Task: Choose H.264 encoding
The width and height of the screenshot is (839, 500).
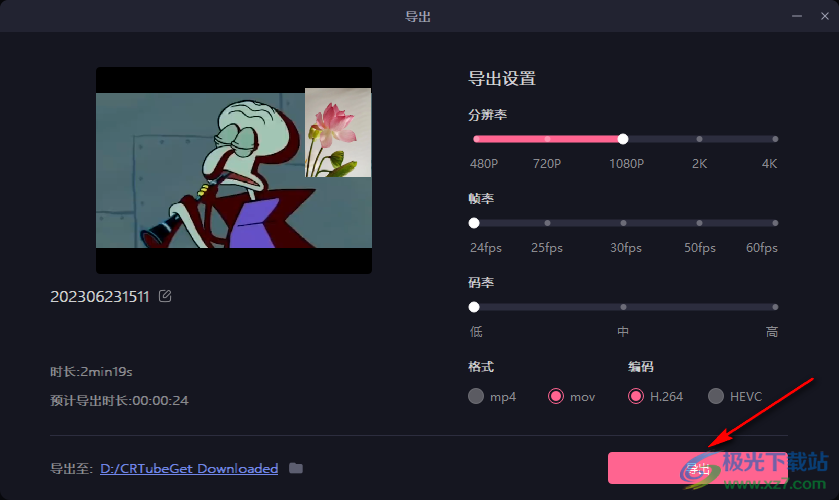Action: point(636,396)
